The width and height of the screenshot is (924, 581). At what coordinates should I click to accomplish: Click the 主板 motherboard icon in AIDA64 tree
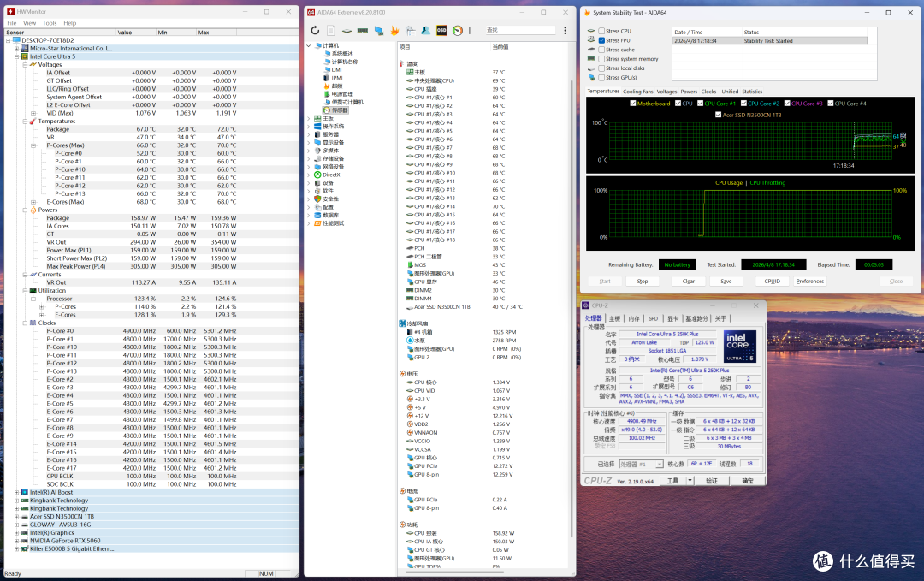coord(317,118)
